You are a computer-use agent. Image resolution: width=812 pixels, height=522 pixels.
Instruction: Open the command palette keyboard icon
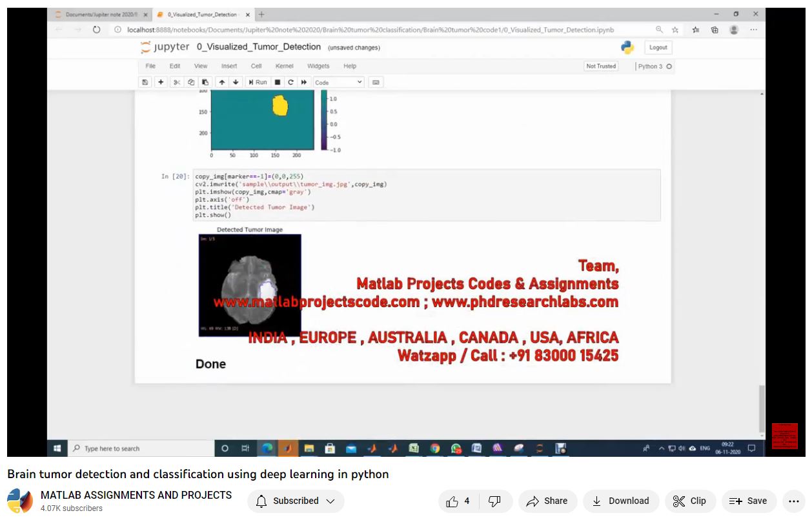pyautogui.click(x=376, y=83)
